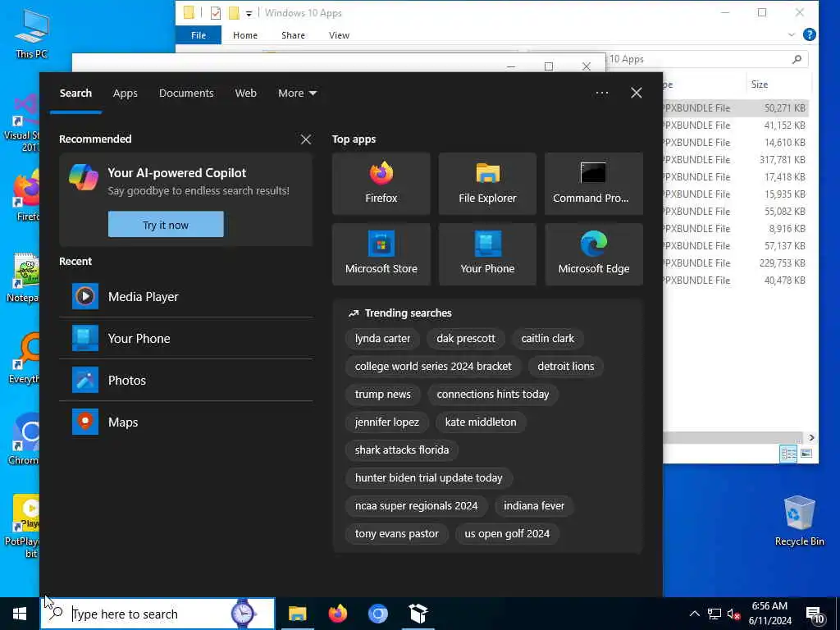This screenshot has width=840, height=630.
Task: Search trending topic caitlin clark
Action: tap(547, 339)
